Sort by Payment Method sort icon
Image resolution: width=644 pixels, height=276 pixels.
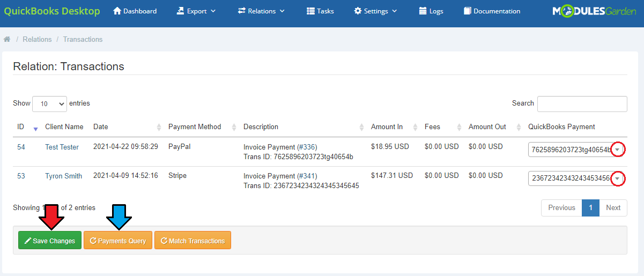tap(234, 127)
